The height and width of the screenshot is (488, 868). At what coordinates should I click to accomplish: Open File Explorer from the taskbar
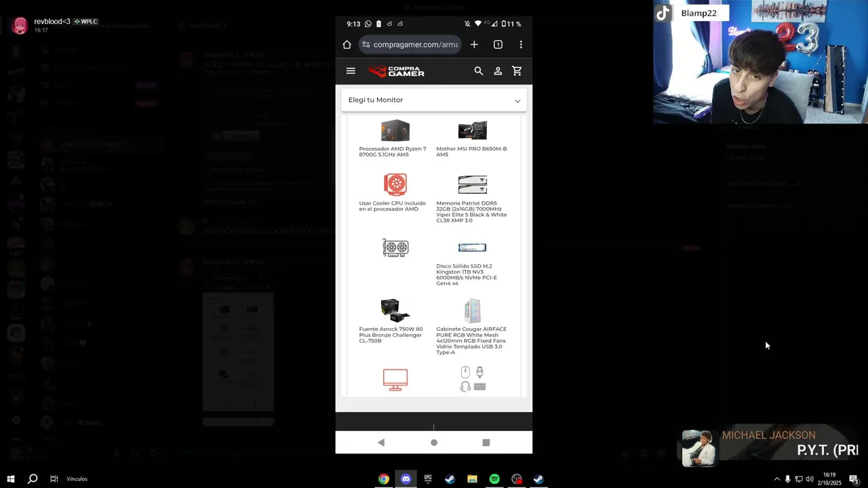[472, 479]
